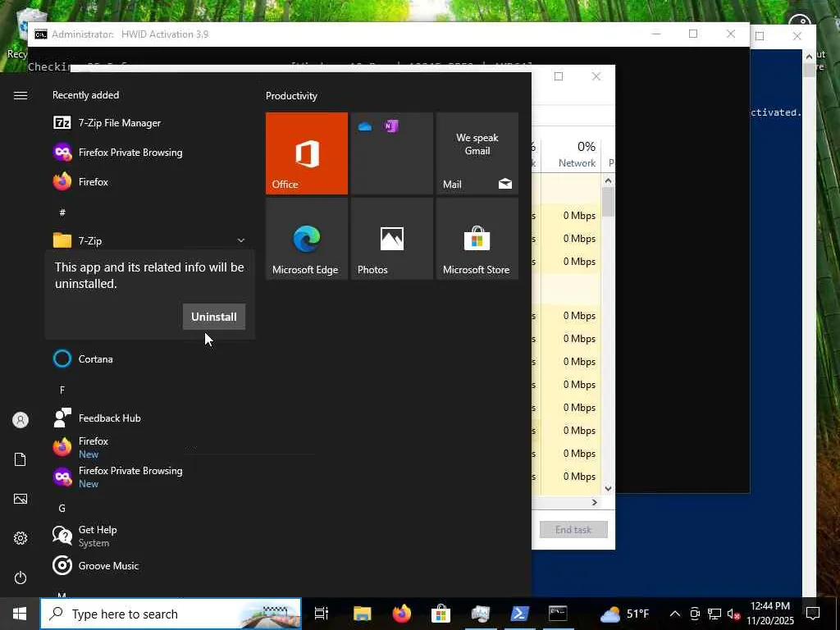The image size is (840, 630).
Task: Open the weather widget showing 51°F
Action: point(624,614)
